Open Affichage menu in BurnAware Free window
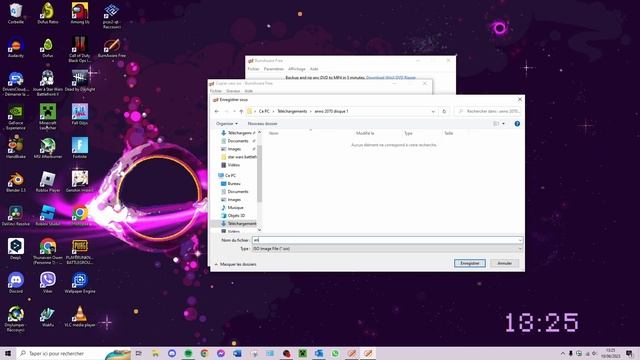The image size is (640, 360). tap(297, 69)
